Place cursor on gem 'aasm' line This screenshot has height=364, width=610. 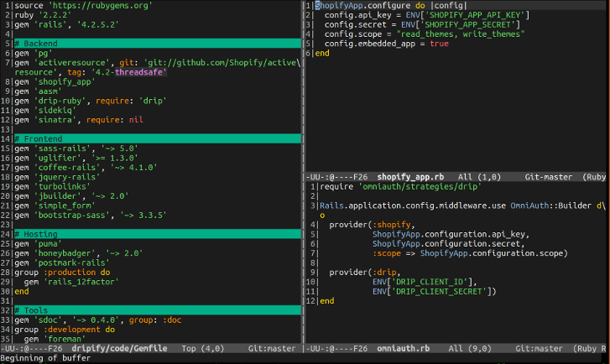[38, 91]
